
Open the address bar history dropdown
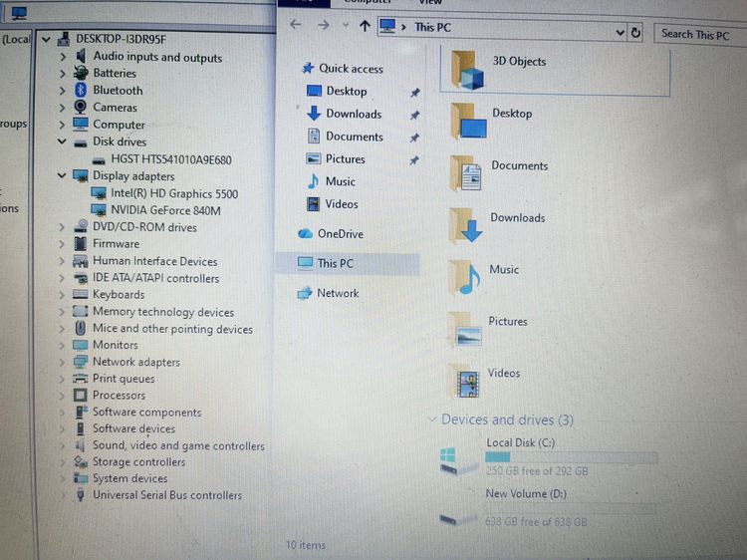coord(620,33)
